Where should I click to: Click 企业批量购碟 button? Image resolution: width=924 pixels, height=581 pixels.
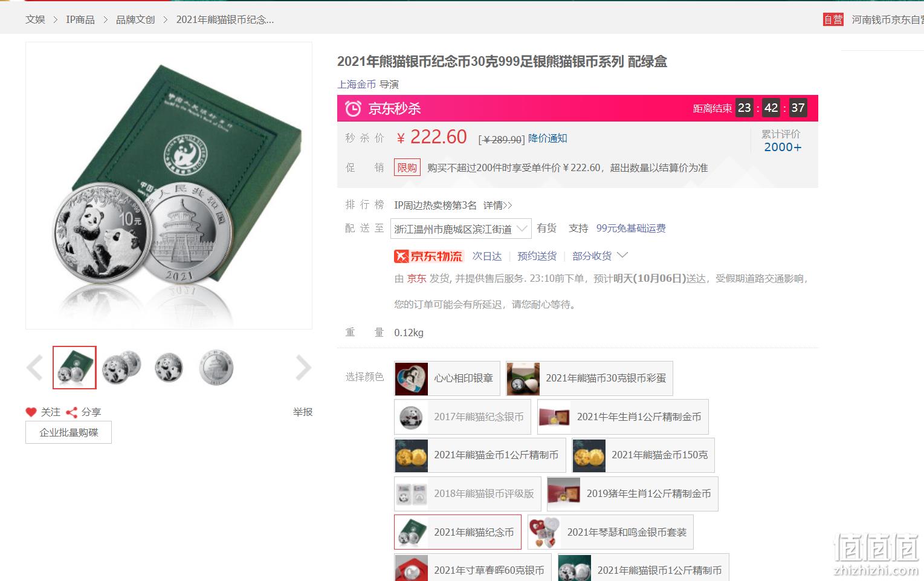[68, 433]
